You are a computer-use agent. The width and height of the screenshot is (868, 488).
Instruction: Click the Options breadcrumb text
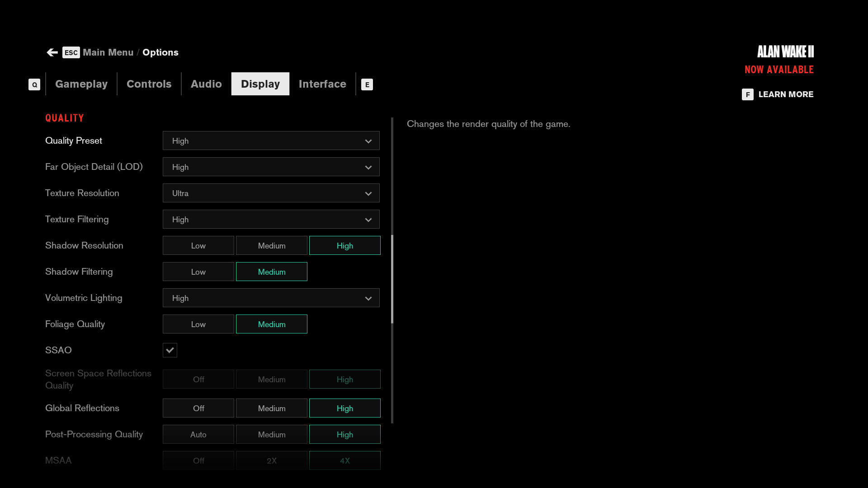point(160,52)
